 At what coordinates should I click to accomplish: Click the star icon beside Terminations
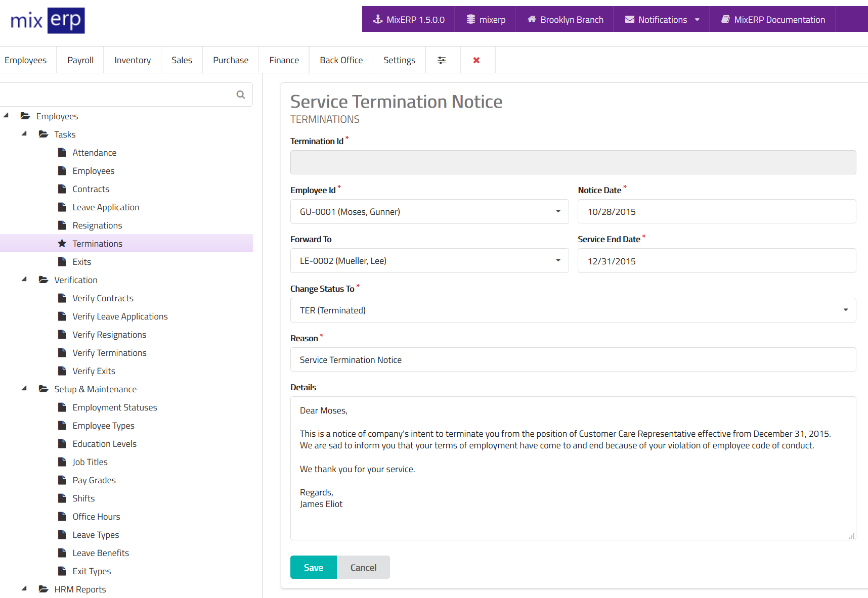pos(62,244)
